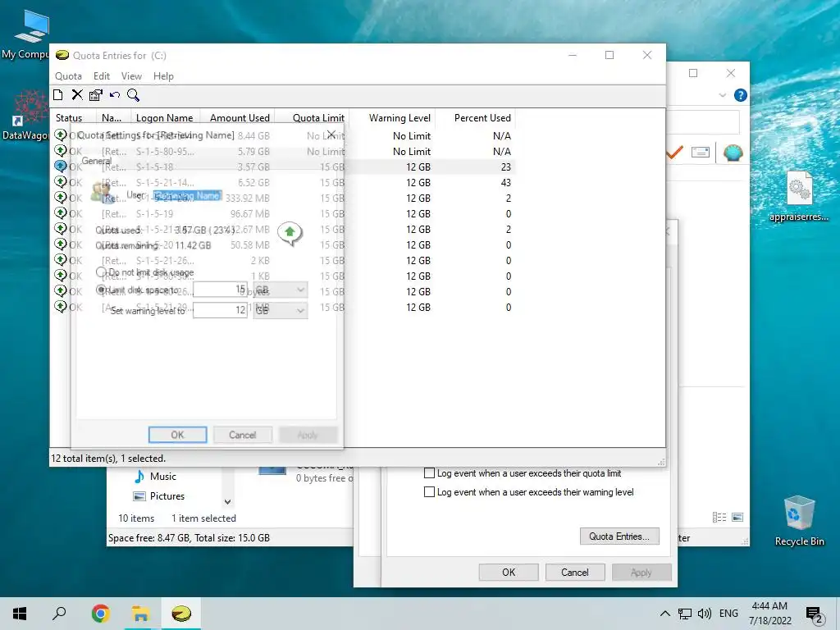Click the volume speaker tray icon

[705, 614]
